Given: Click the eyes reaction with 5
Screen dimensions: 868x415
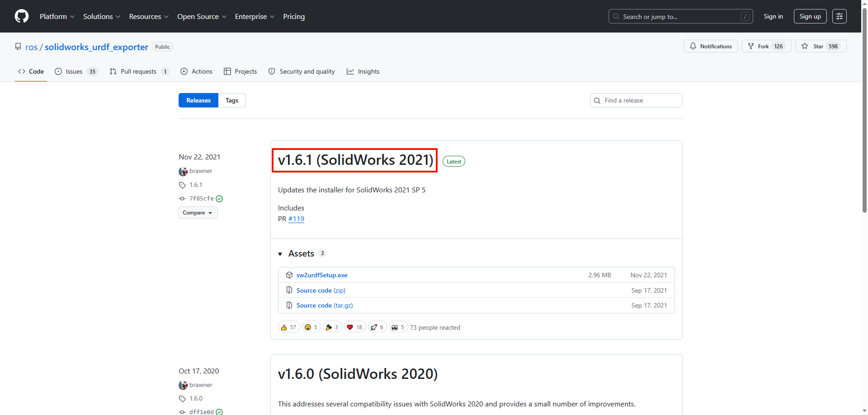Looking at the screenshot, I should (398, 327).
